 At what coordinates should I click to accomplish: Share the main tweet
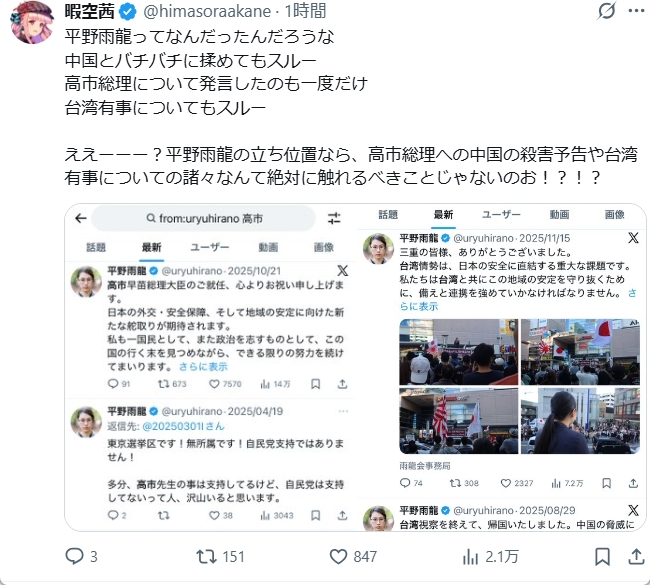tap(636, 556)
